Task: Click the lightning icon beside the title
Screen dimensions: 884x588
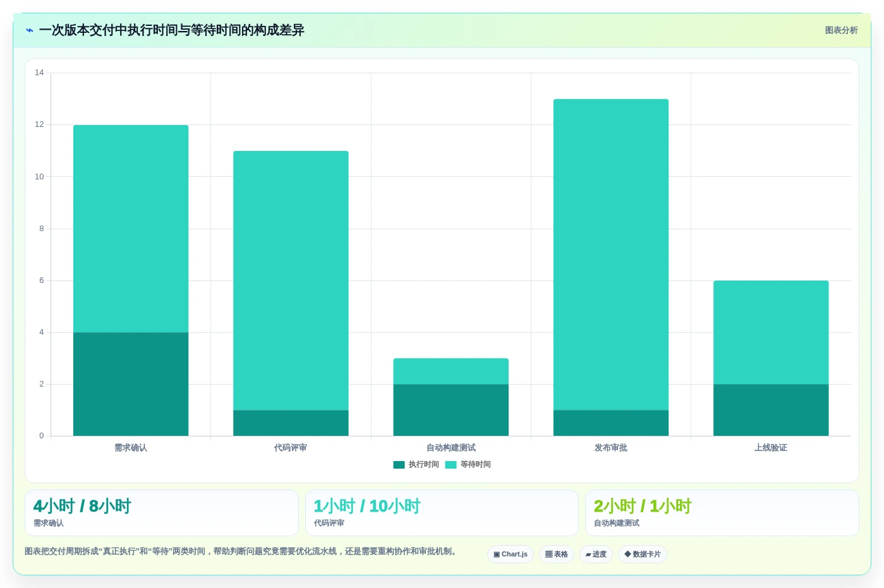Action: 30,30
